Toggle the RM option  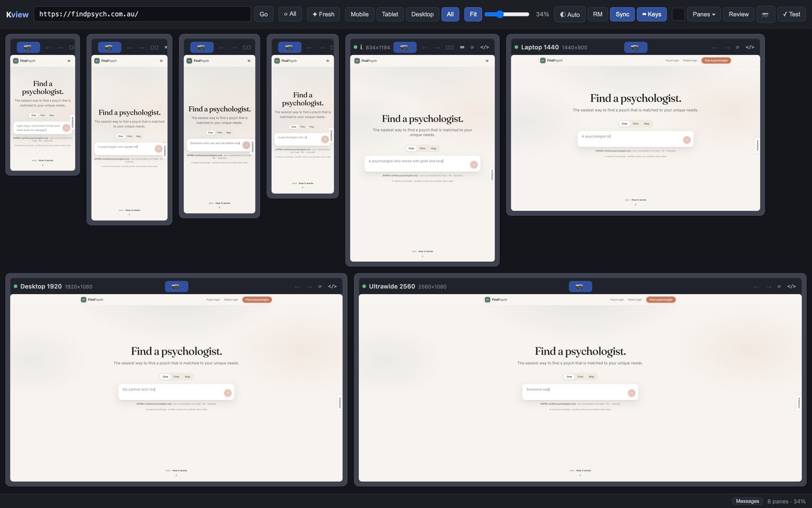[597, 14]
